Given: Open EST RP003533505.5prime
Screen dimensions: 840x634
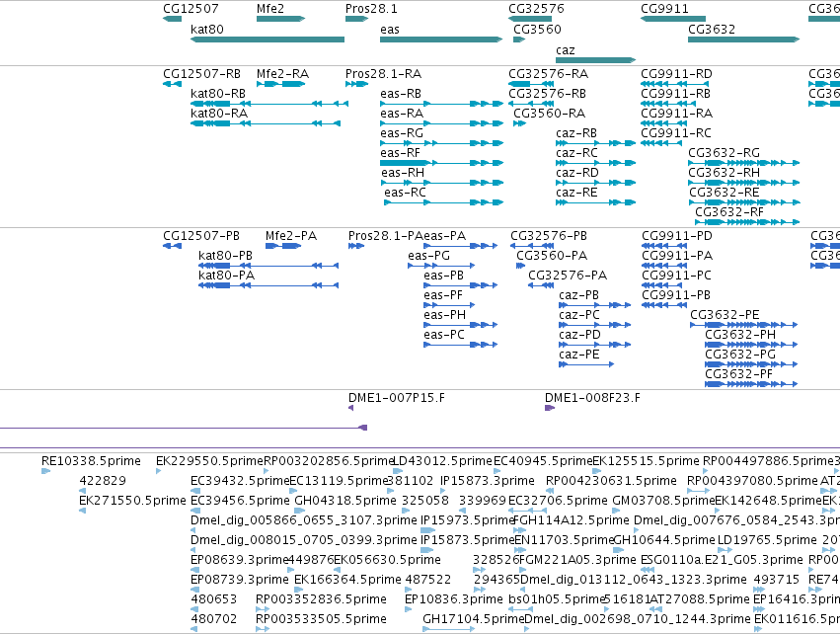Looking at the screenshot, I should [x=321, y=619].
